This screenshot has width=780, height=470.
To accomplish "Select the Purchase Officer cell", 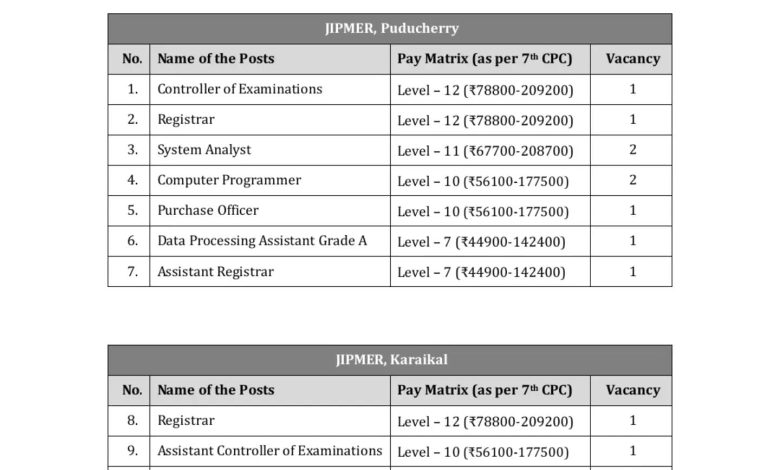I will (270, 211).
